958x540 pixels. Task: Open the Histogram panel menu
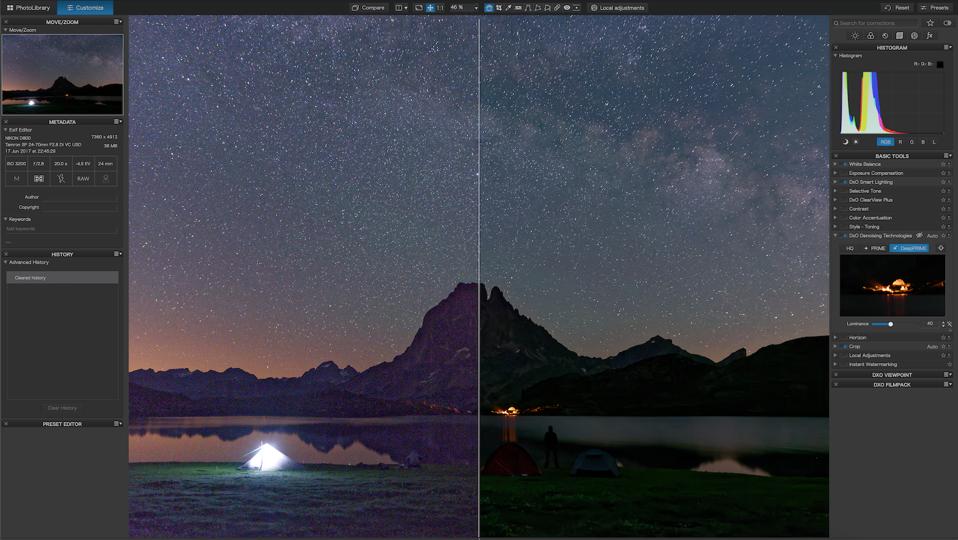click(948, 47)
